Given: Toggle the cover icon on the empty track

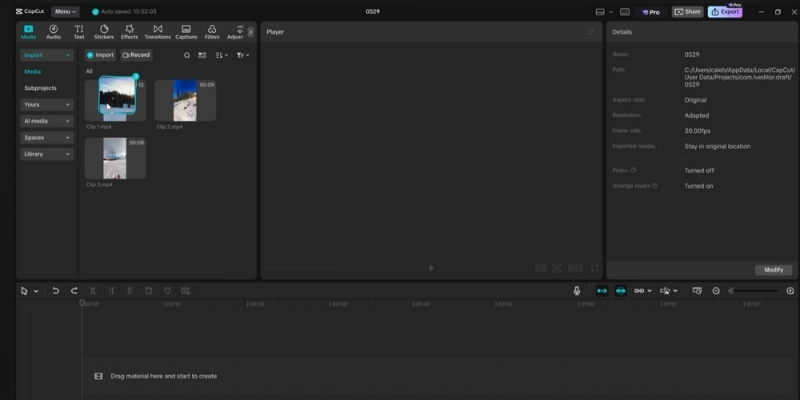Looking at the screenshot, I should [x=98, y=376].
